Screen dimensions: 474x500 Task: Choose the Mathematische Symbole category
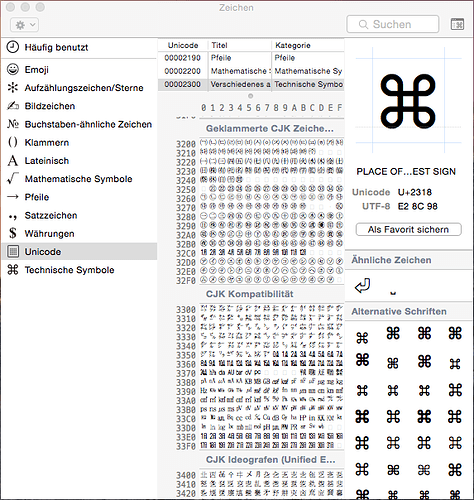pyautogui.click(x=79, y=179)
